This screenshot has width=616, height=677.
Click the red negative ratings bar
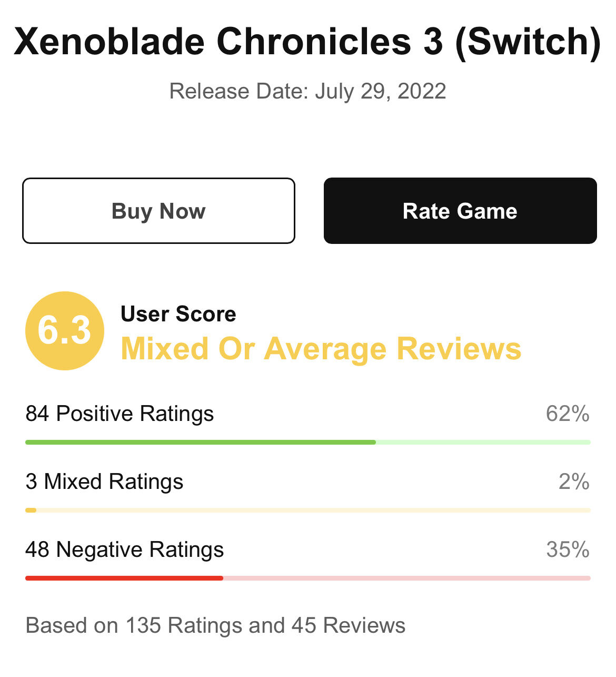(124, 578)
